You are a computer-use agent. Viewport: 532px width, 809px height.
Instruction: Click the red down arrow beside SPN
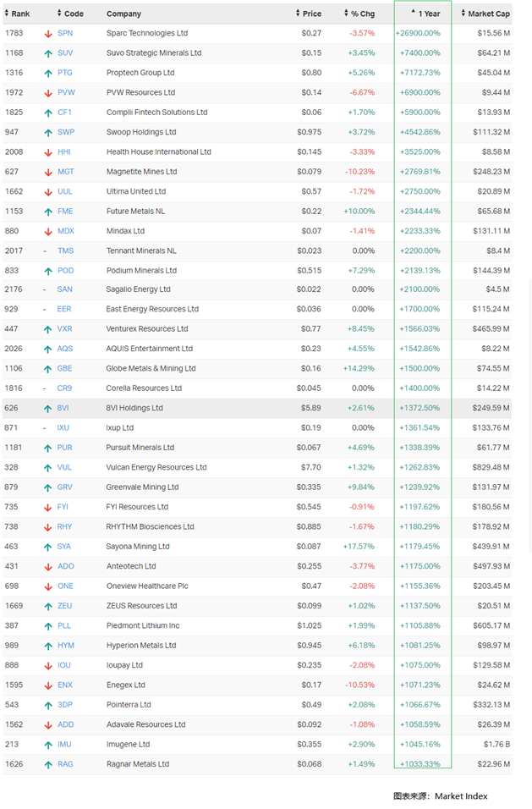coord(48,34)
